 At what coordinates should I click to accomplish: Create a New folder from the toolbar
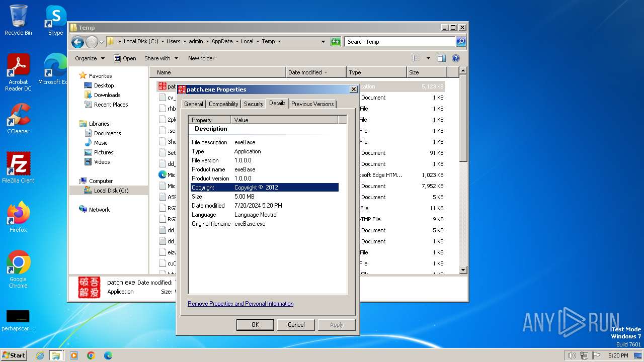201,58
